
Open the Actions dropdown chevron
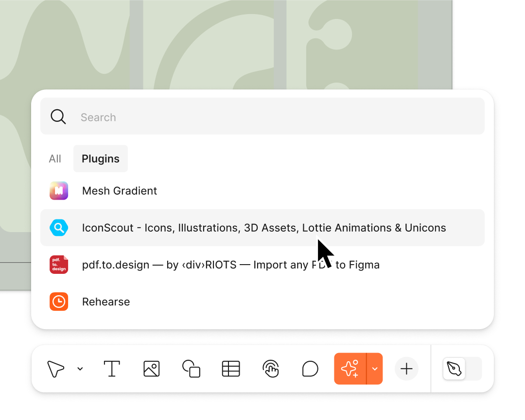375,369
